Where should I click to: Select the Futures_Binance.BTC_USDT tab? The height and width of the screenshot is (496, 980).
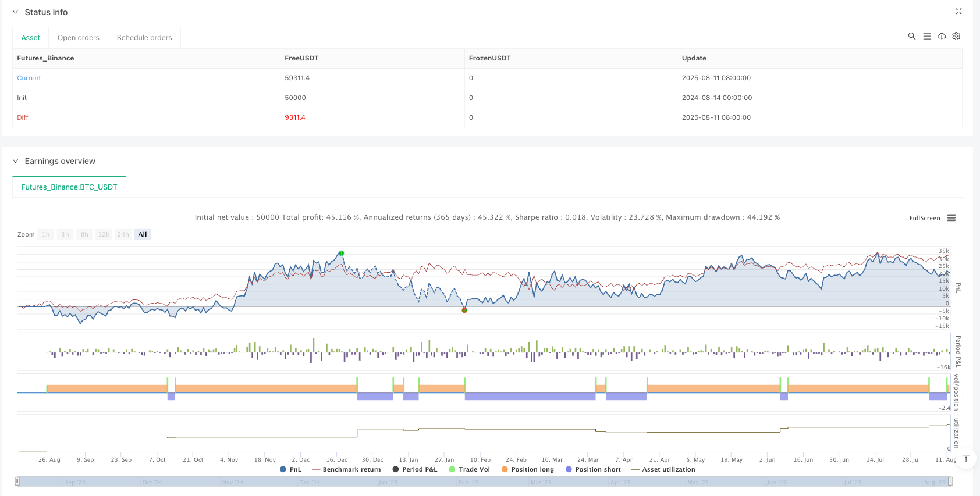[69, 187]
